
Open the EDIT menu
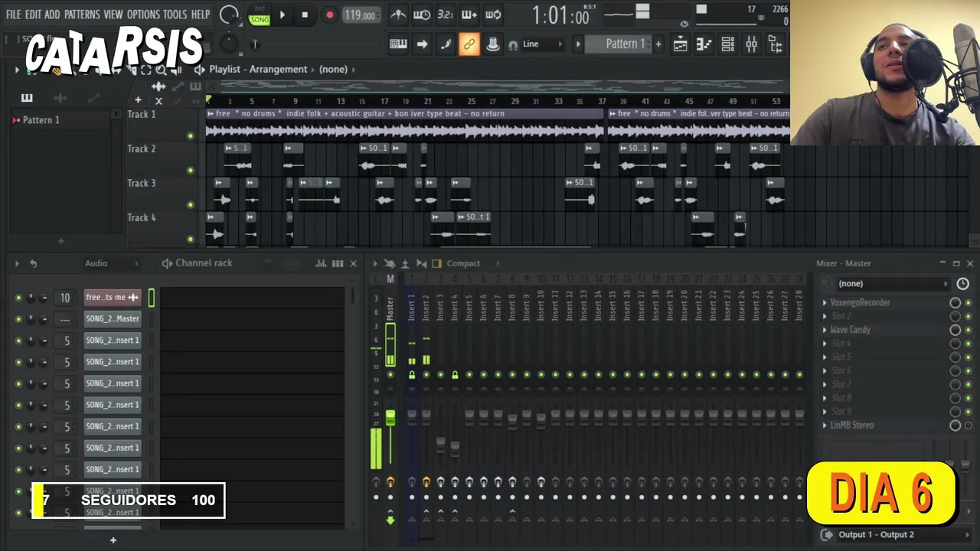coord(33,15)
